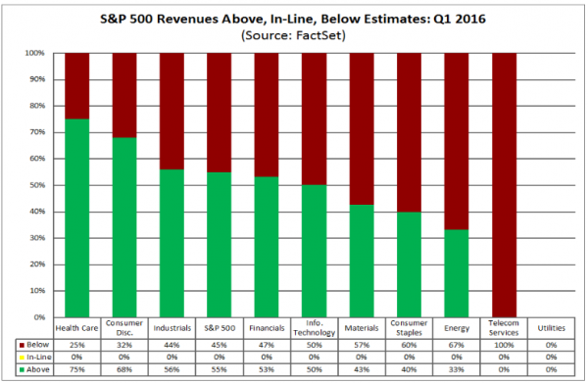Click Materials Above value 43%
The height and width of the screenshot is (383, 588).
click(362, 369)
